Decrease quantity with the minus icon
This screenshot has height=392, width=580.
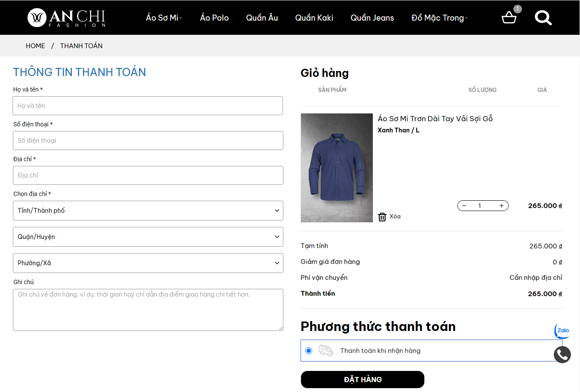pos(464,205)
